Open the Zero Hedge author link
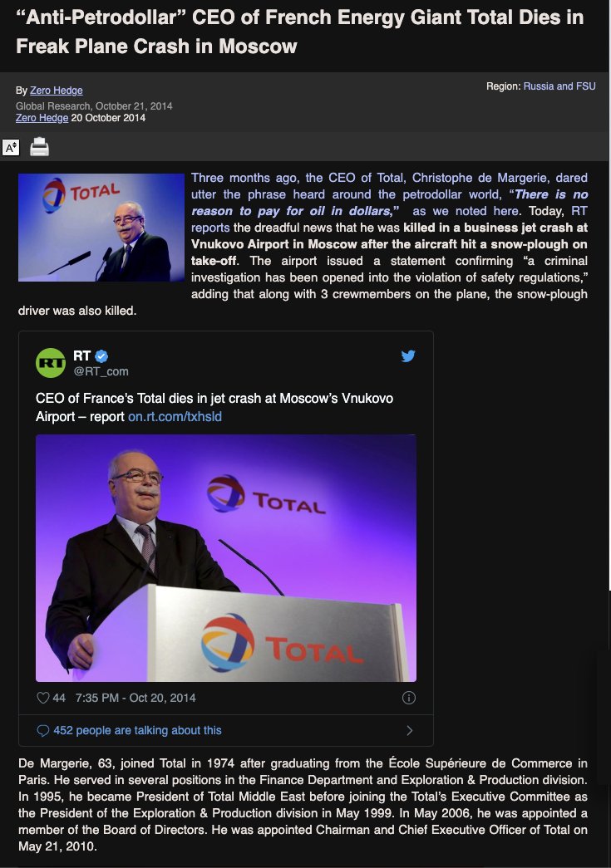The height and width of the screenshot is (868, 611). tap(57, 91)
